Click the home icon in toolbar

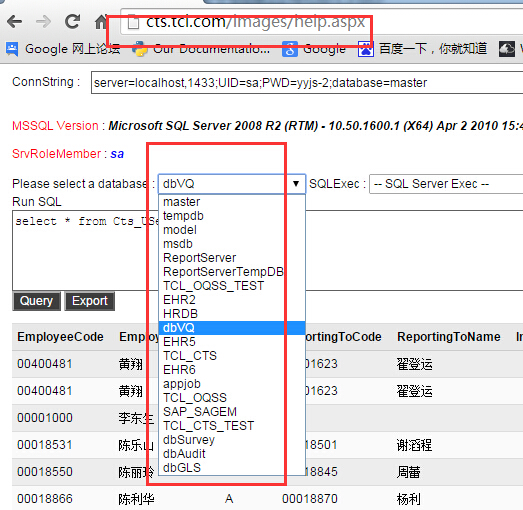pyautogui.click(x=100, y=22)
